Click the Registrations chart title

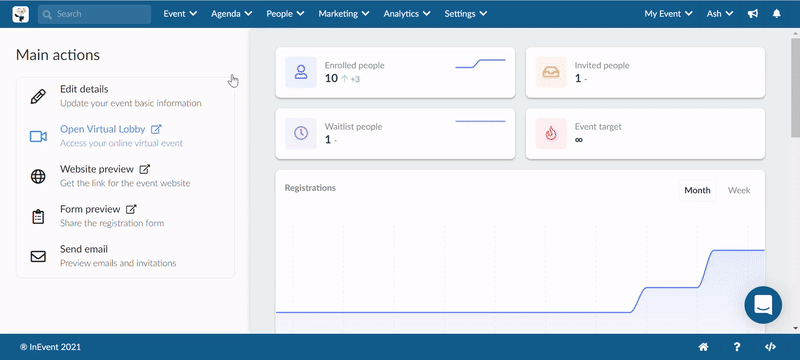point(310,188)
